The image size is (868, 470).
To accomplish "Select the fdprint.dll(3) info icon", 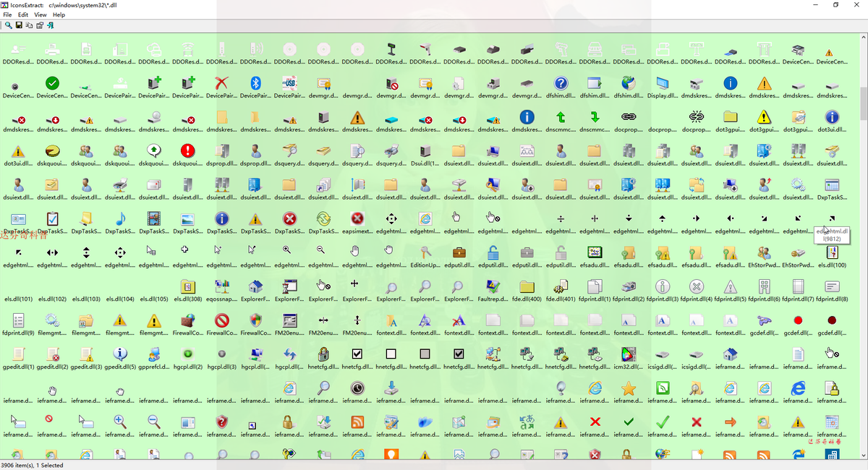I will point(662,286).
